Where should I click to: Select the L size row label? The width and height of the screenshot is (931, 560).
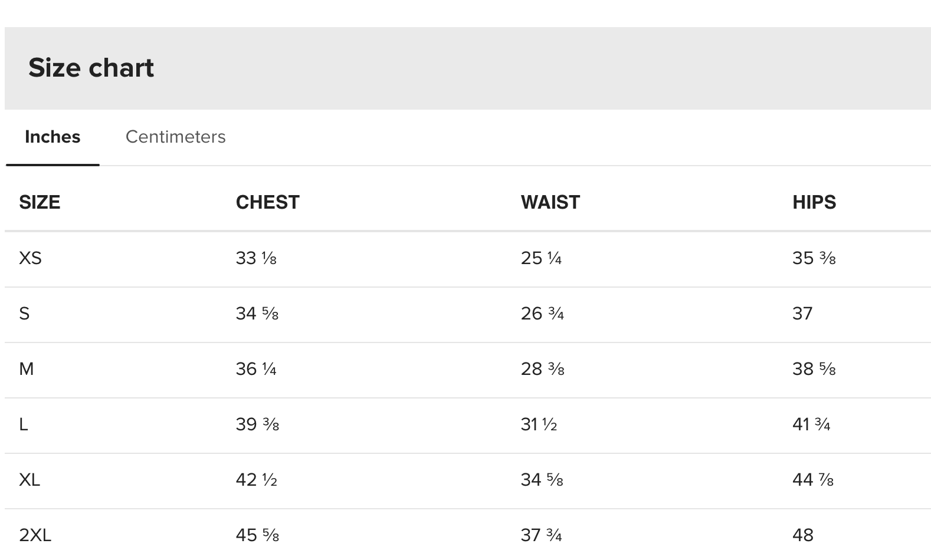click(24, 424)
